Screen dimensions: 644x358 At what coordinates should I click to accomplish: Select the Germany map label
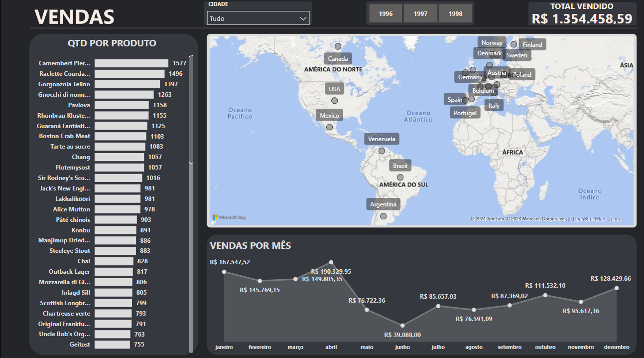click(470, 77)
